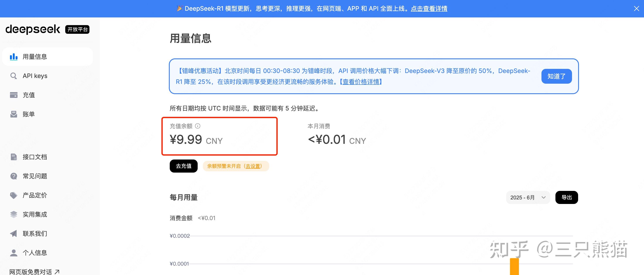The height and width of the screenshot is (275, 644).
Task: Open the 用量信息 usage info section
Action: (35, 56)
